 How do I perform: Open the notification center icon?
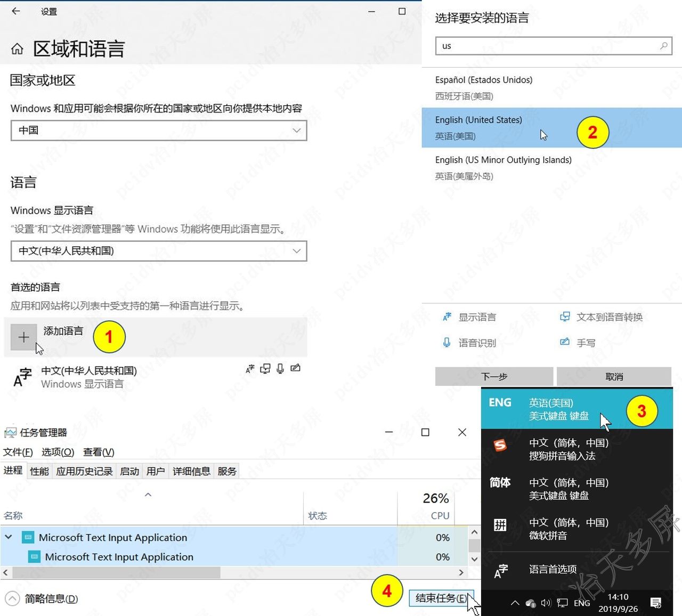656,603
